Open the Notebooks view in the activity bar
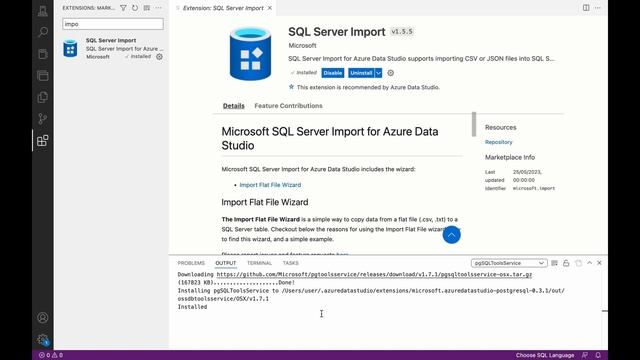Viewport: 640px width, 360px height. point(42,54)
